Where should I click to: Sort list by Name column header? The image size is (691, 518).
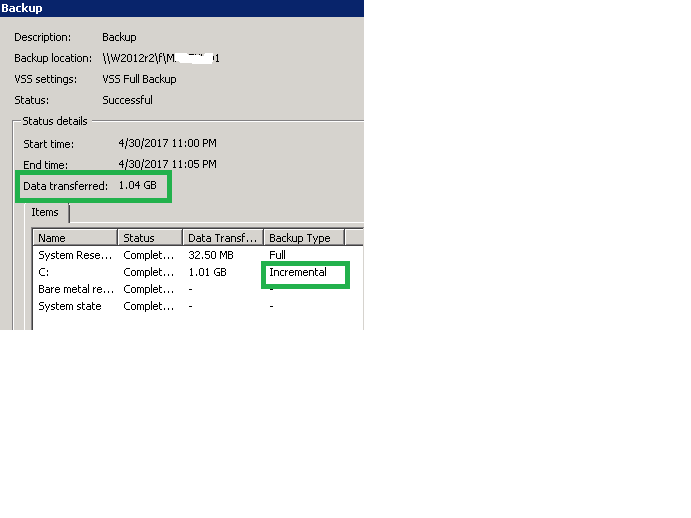click(75, 238)
